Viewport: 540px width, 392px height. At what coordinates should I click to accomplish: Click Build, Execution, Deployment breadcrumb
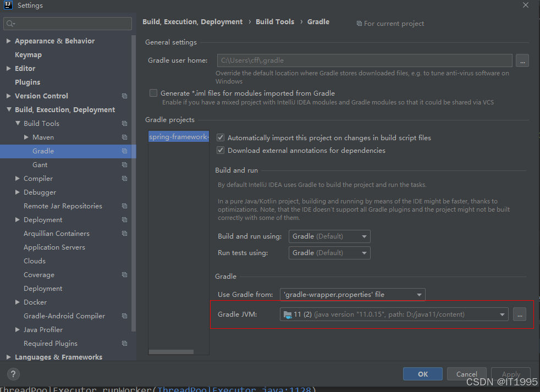[192, 21]
